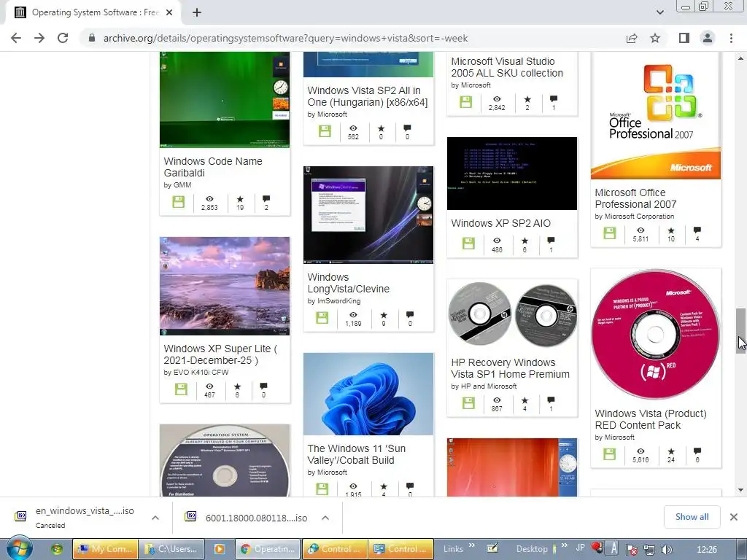Click the scrollbar up arrow
The width and height of the screenshot is (747, 560).
tap(740, 58)
